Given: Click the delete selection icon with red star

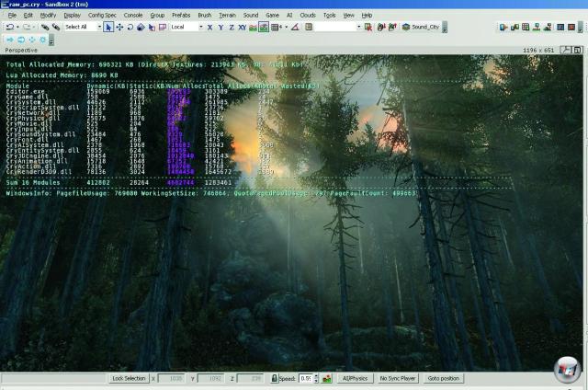Looking at the screenshot, I should pos(368,27).
